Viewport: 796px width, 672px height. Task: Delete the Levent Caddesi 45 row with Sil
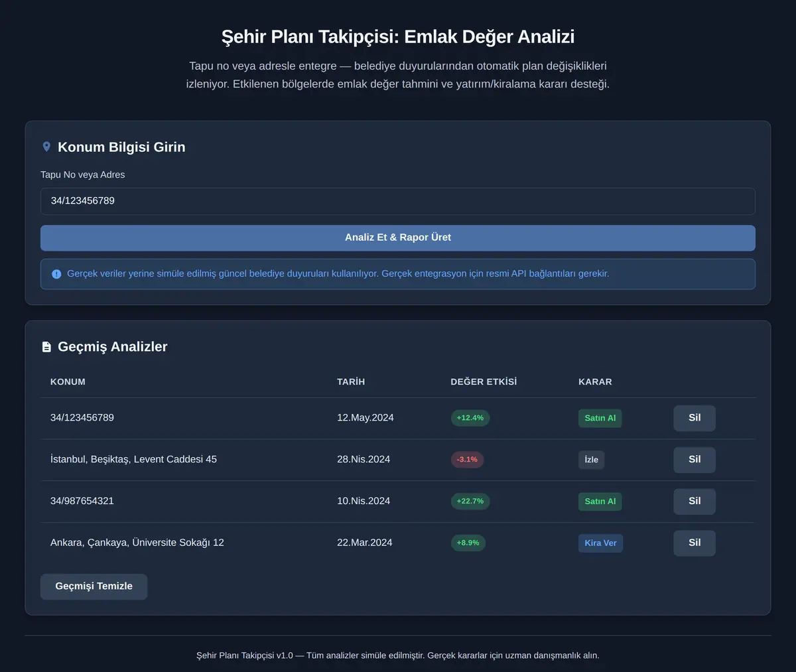(695, 460)
